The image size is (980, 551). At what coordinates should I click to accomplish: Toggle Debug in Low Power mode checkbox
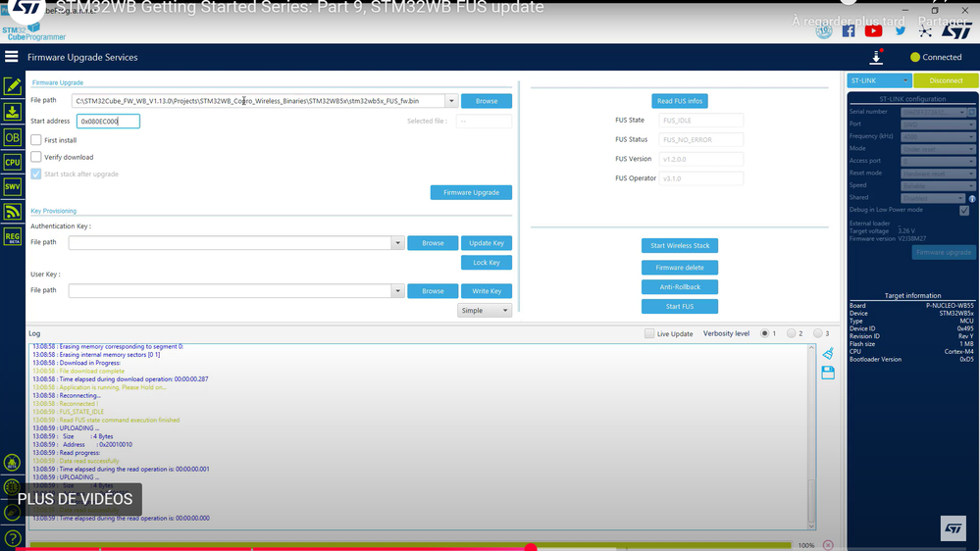964,211
